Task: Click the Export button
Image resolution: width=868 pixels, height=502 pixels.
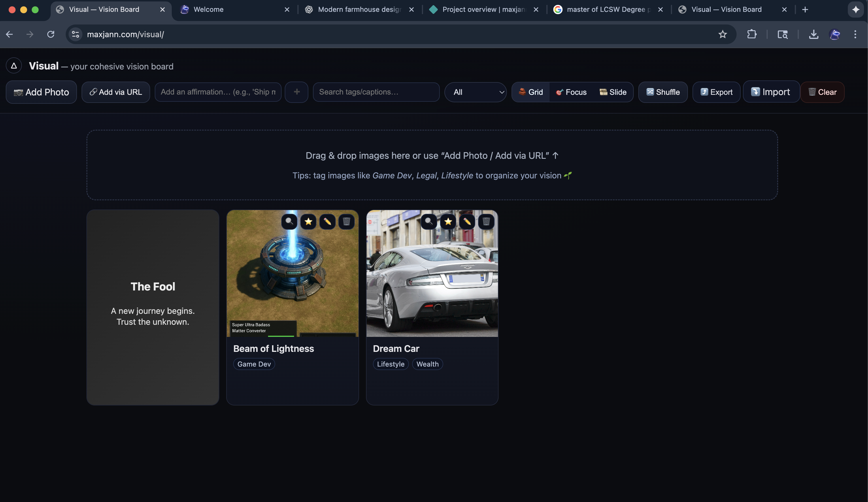Action: tap(716, 92)
